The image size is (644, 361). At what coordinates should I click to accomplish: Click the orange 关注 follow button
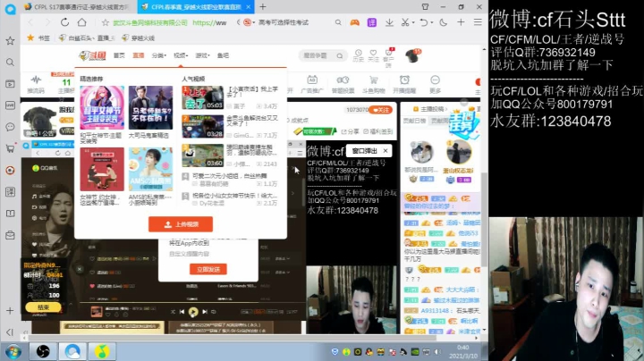coord(381,110)
